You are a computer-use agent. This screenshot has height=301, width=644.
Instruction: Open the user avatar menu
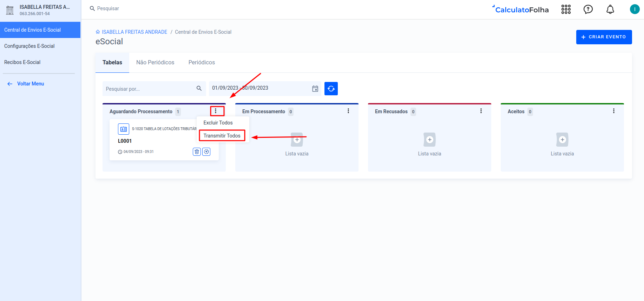pos(635,9)
